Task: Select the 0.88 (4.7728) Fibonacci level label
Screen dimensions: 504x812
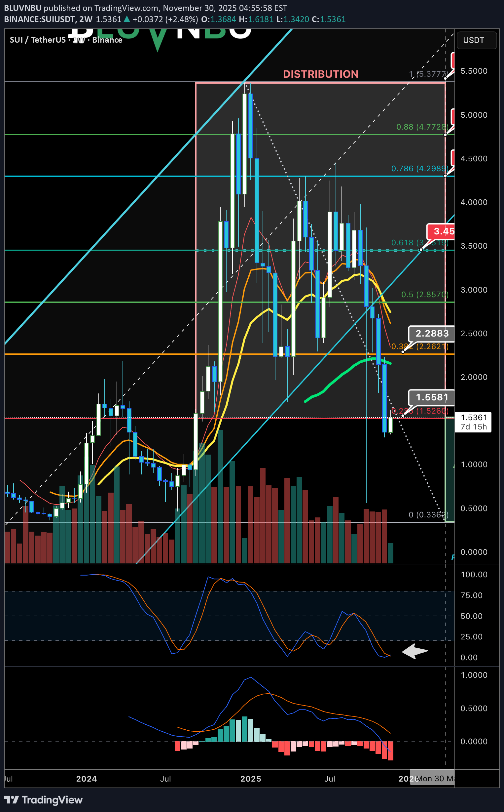Action: pos(422,127)
